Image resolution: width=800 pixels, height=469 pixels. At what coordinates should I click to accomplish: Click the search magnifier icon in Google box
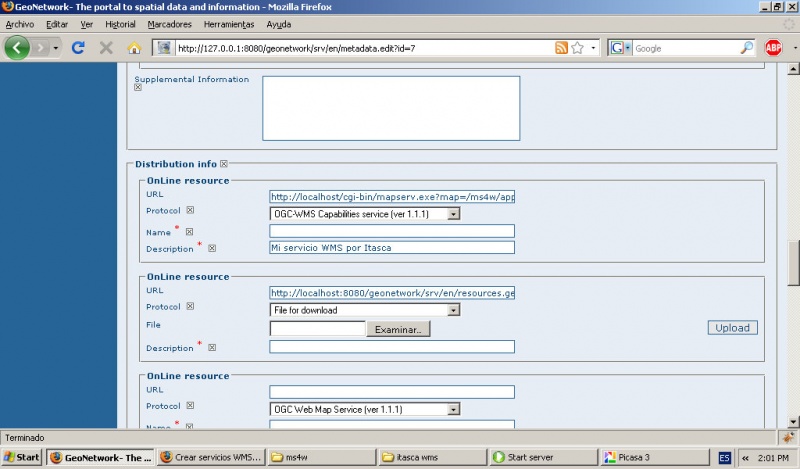tap(746, 47)
